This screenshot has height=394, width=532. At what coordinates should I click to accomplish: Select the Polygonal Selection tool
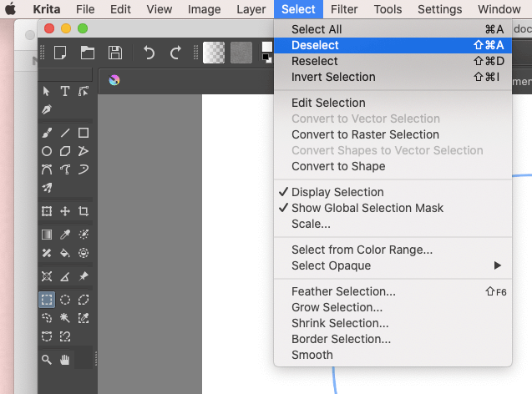[84, 300]
